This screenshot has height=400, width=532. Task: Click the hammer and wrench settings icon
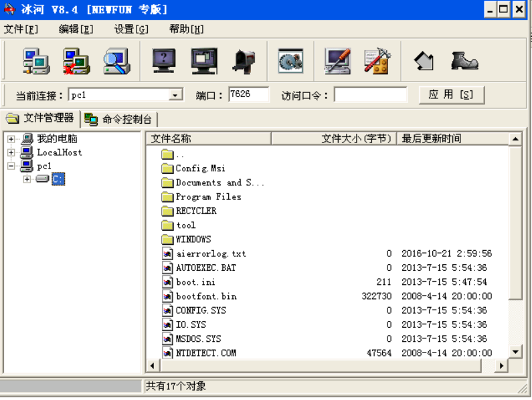[377, 61]
